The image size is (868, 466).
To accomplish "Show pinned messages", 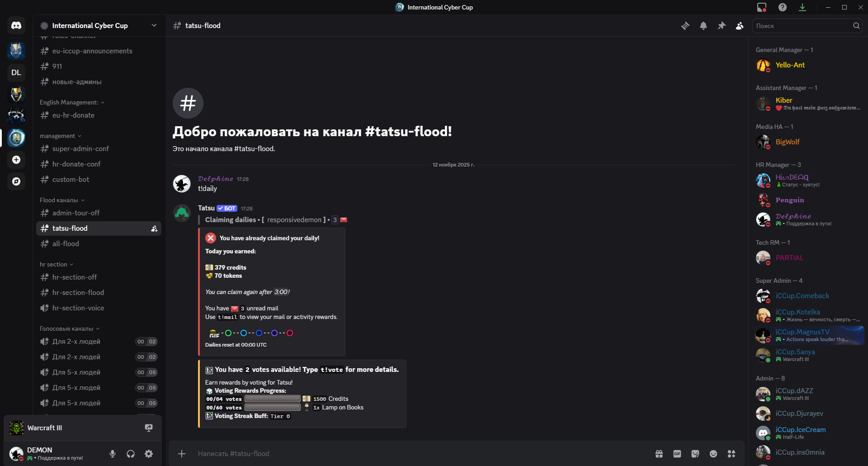I will 722,26.
